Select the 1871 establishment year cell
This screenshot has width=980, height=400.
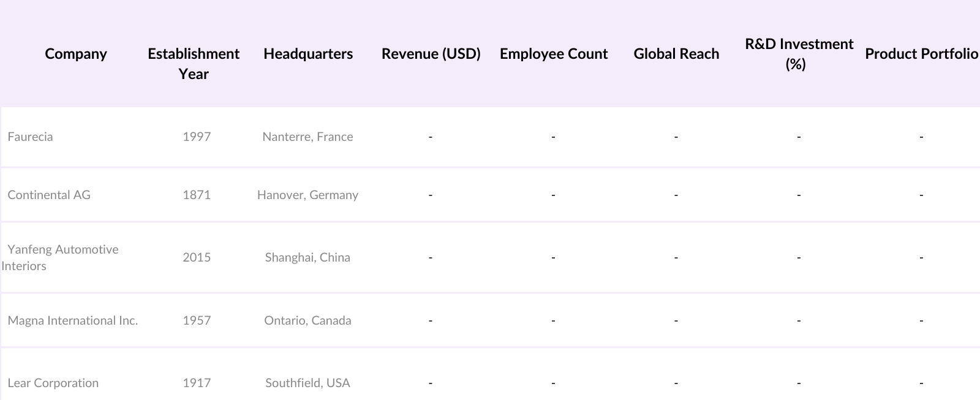(197, 195)
